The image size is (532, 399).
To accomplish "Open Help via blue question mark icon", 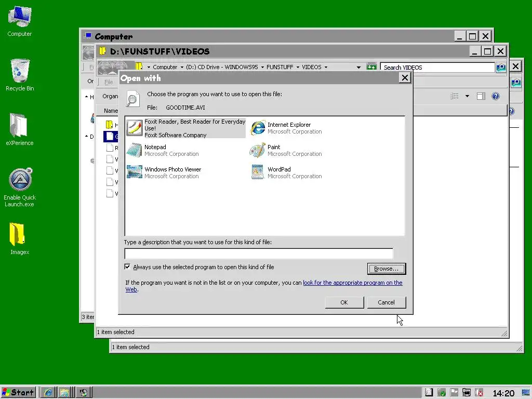I will tap(495, 96).
